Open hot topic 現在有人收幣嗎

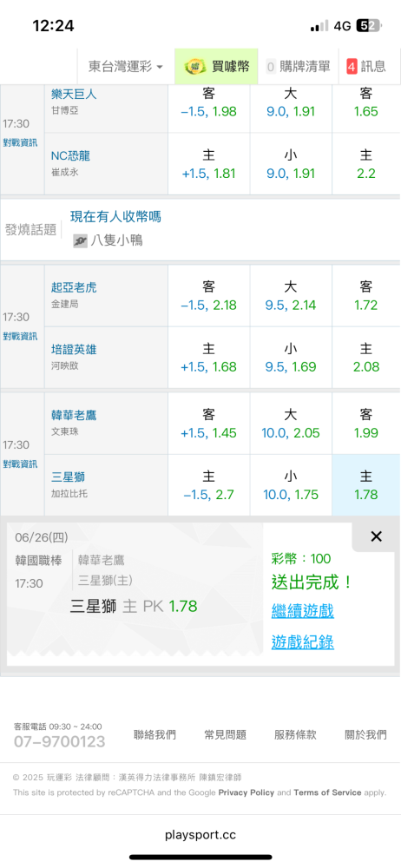(115, 216)
